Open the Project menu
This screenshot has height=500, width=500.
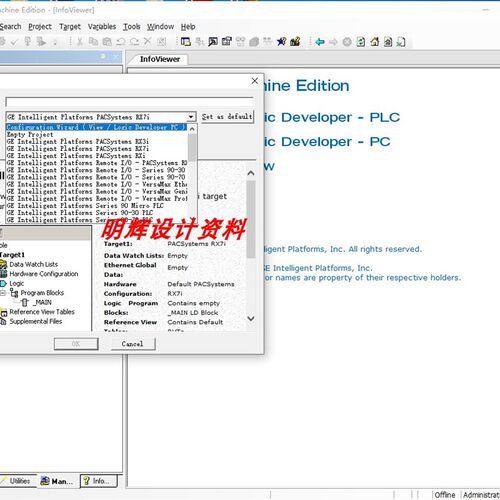(40, 27)
